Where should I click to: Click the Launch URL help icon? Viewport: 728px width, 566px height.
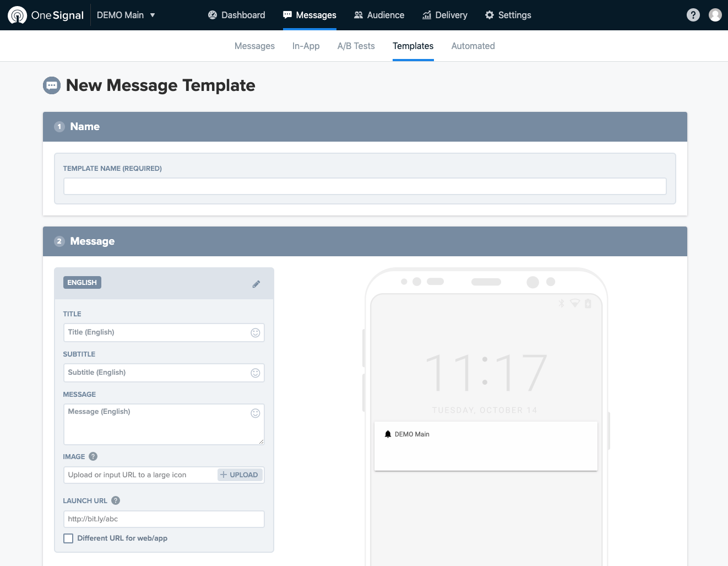[x=116, y=500]
